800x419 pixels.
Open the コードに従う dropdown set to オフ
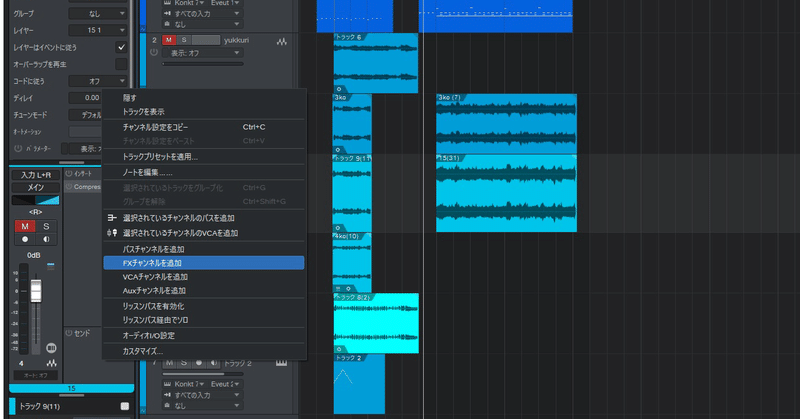(x=97, y=81)
